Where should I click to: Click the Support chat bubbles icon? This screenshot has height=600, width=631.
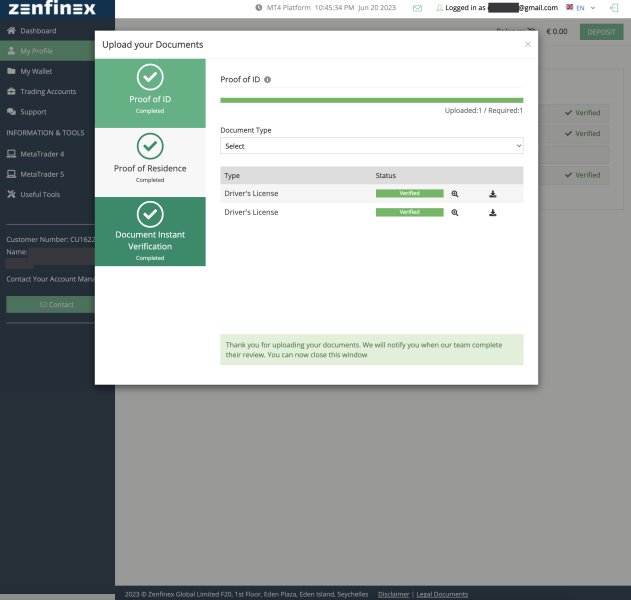click(11, 111)
